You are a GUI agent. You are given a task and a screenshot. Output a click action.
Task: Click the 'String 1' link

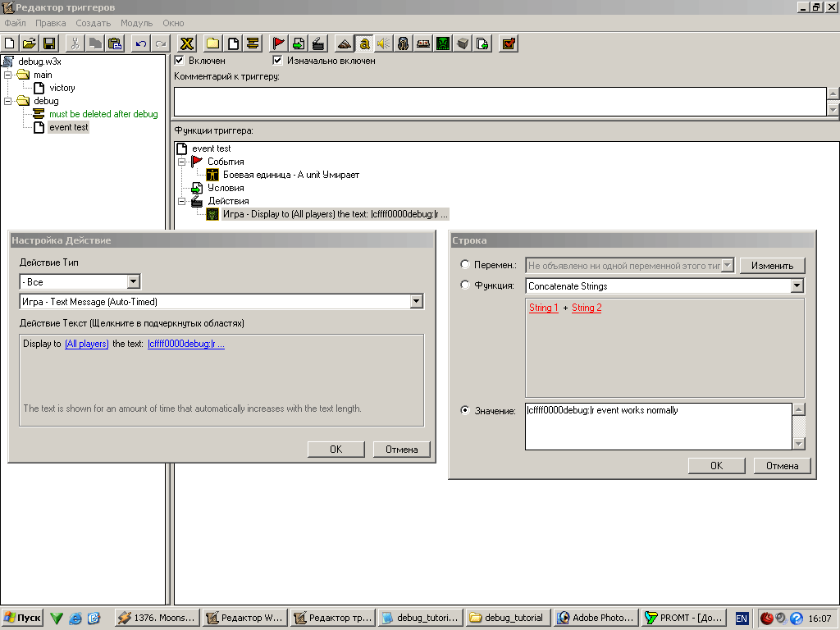544,308
